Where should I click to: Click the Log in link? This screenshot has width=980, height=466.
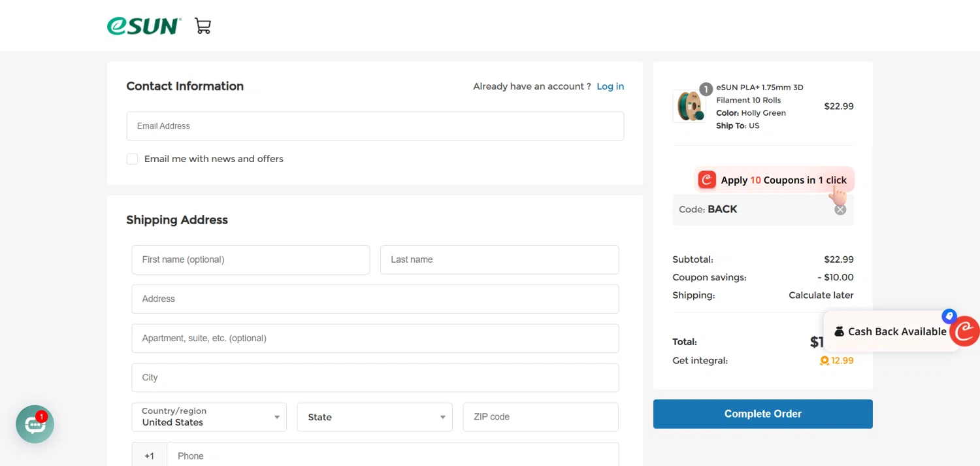click(x=610, y=86)
